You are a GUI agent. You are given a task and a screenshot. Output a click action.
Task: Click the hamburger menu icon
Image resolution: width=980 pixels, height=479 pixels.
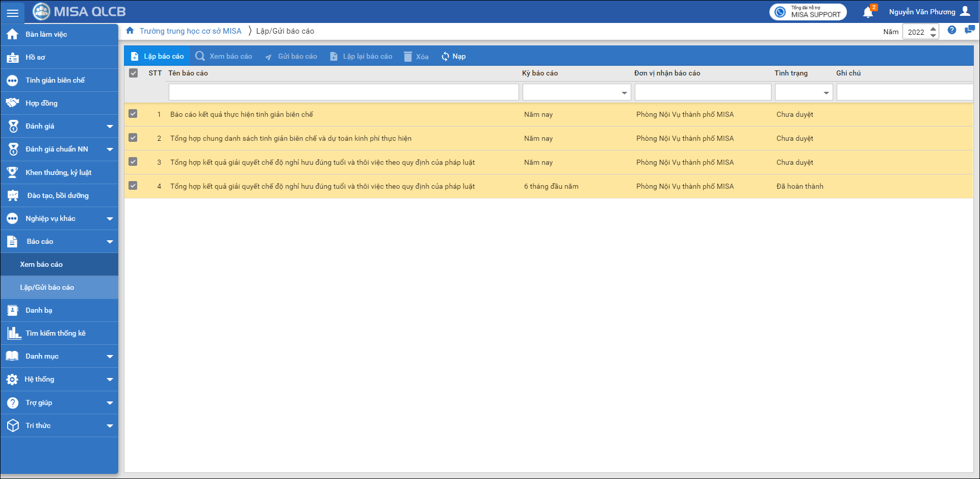click(12, 12)
